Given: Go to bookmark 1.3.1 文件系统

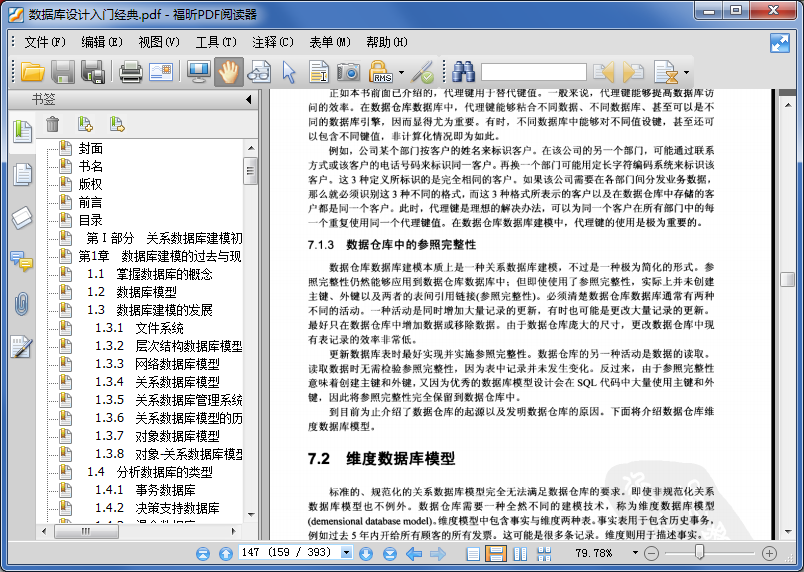Looking at the screenshot, I should (139, 328).
